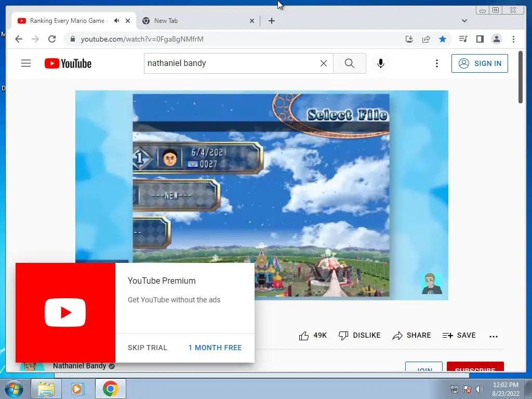Click the volume speaker tray icon
Image resolution: width=532 pixels, height=399 pixels.
480,389
